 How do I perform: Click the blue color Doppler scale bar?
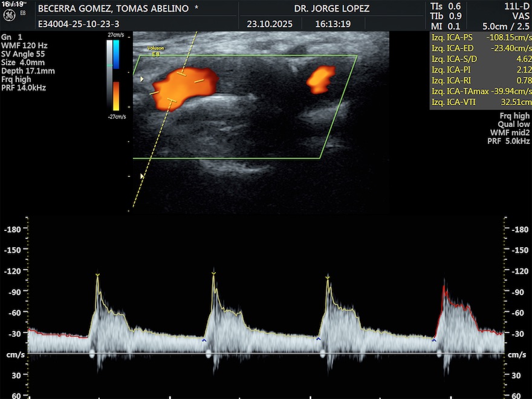pyautogui.click(x=116, y=54)
